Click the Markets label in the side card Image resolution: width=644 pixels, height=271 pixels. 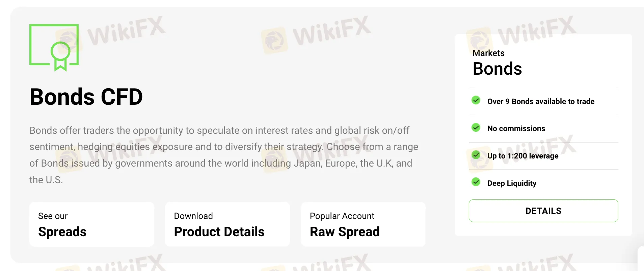tap(488, 53)
